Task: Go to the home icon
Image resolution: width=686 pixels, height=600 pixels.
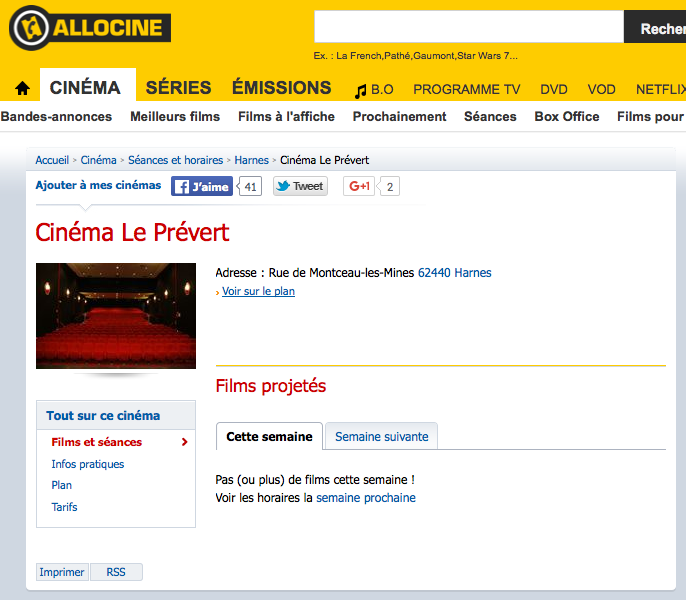Action: pyautogui.click(x=22, y=88)
